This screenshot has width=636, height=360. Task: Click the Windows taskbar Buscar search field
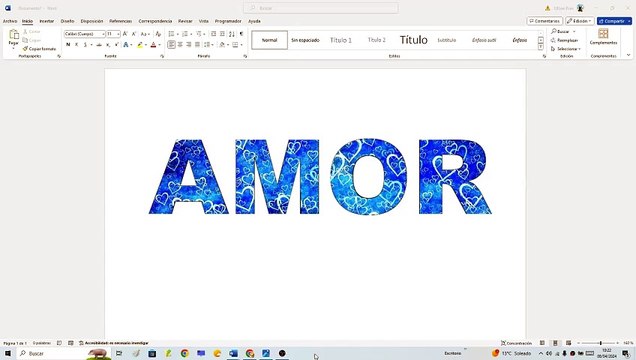(64, 354)
